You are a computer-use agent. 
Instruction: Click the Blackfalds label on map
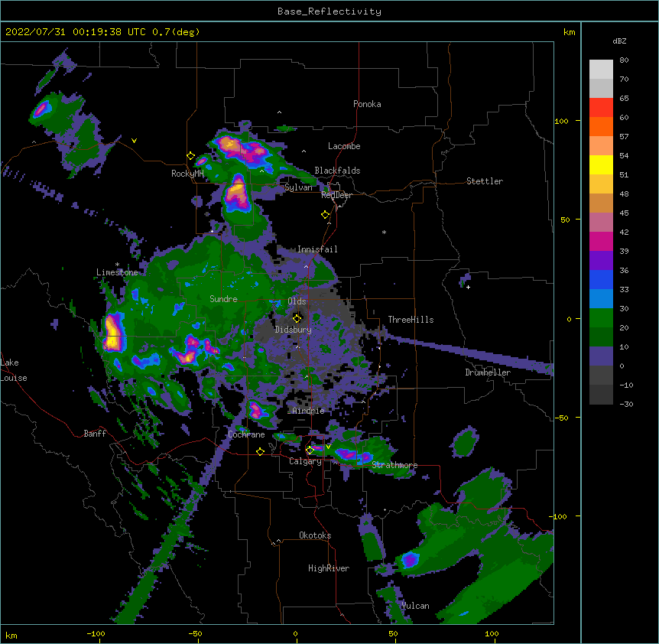pos(337,171)
